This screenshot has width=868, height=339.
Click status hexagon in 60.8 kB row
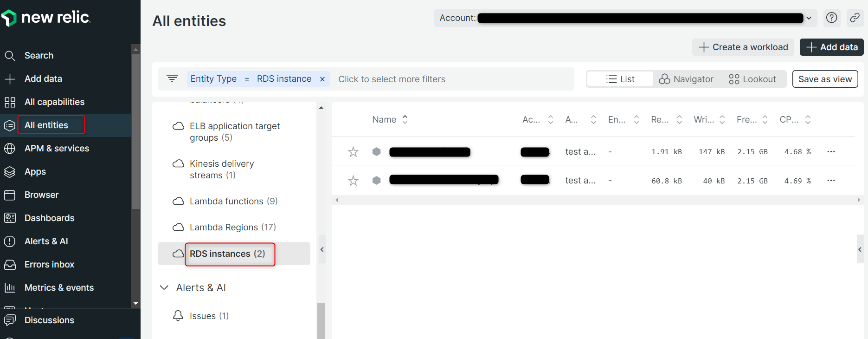[377, 180]
